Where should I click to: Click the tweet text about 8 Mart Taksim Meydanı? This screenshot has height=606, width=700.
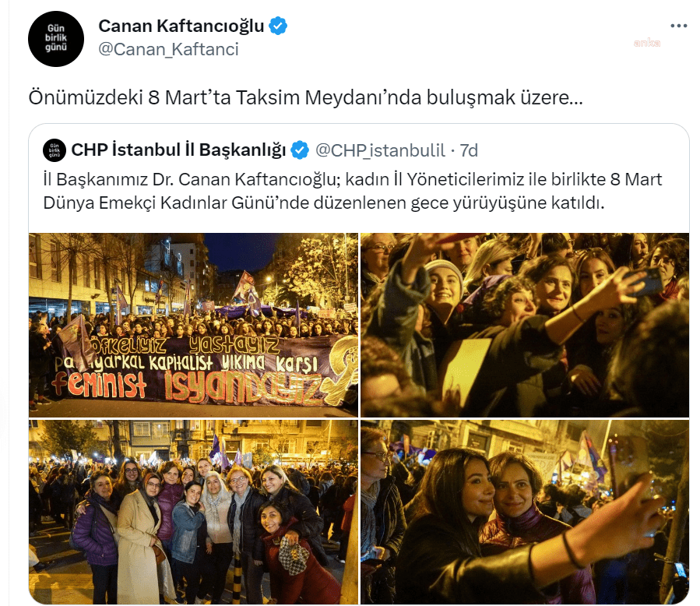point(306,97)
